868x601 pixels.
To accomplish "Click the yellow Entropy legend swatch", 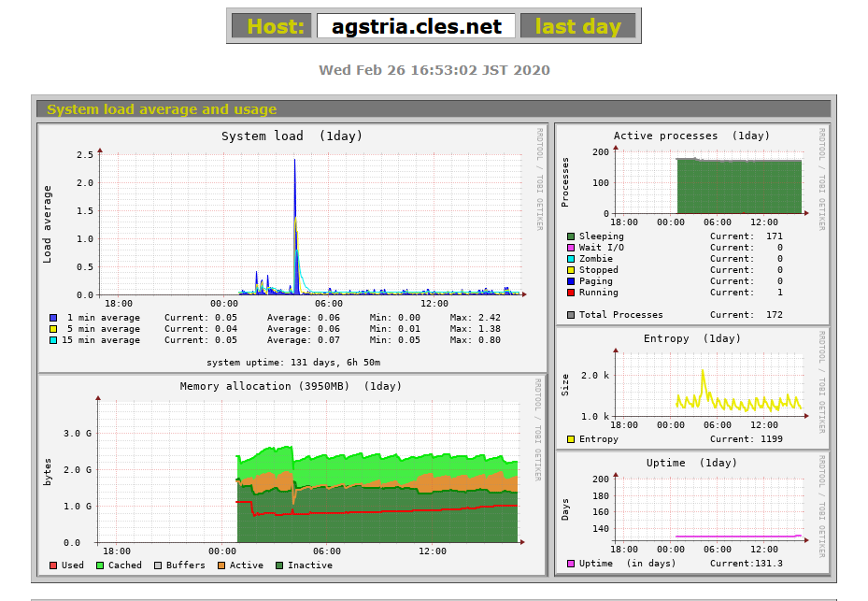I will [571, 439].
